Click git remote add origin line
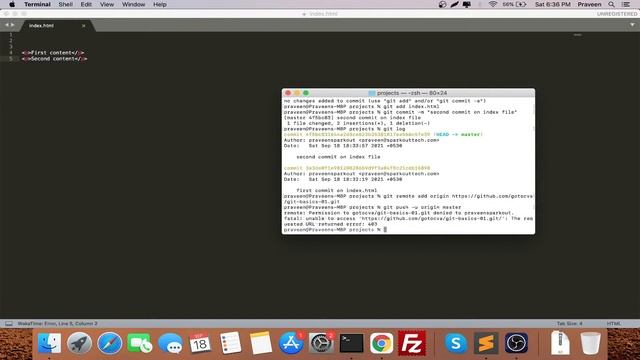The height and width of the screenshot is (360, 640). [408, 199]
